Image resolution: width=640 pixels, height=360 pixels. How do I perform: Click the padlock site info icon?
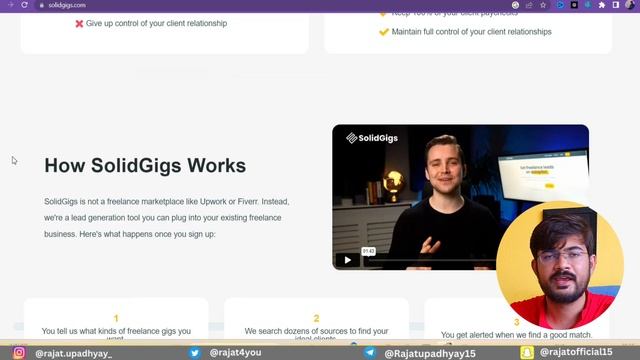coord(42,5)
